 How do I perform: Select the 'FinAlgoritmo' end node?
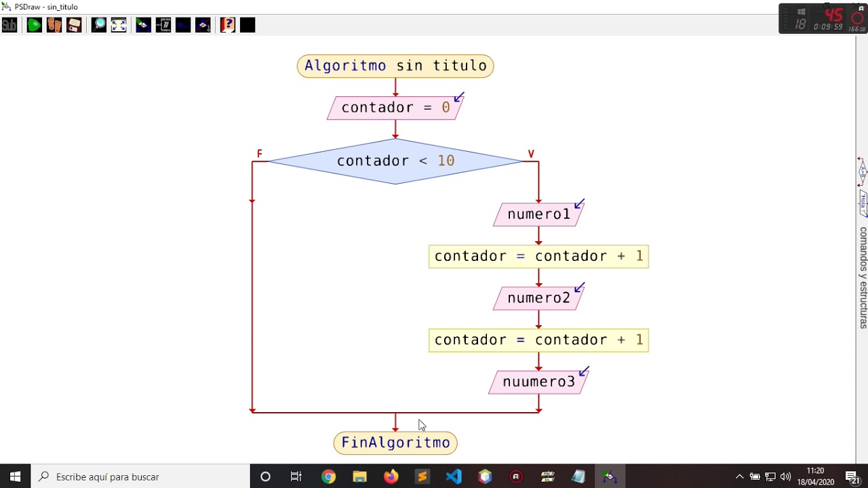395,443
